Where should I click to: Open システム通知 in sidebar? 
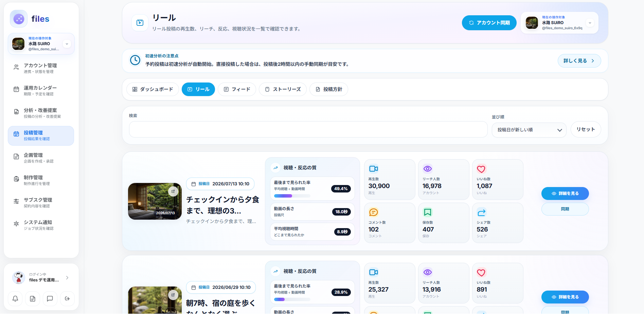point(41,225)
